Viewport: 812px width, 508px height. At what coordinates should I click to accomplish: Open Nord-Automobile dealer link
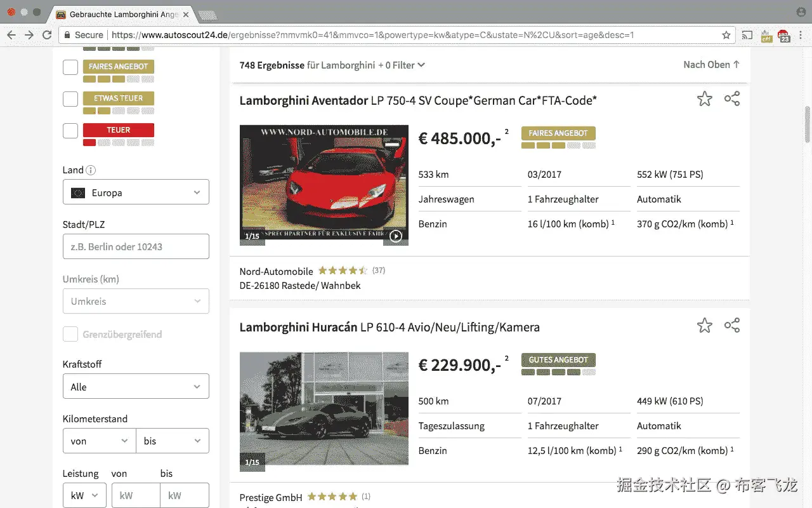tap(277, 271)
